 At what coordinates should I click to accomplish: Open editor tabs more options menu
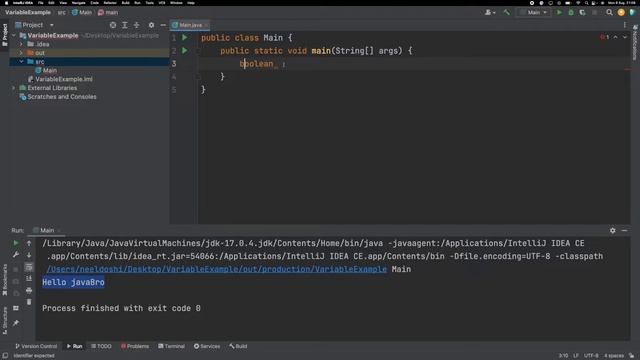(625, 25)
